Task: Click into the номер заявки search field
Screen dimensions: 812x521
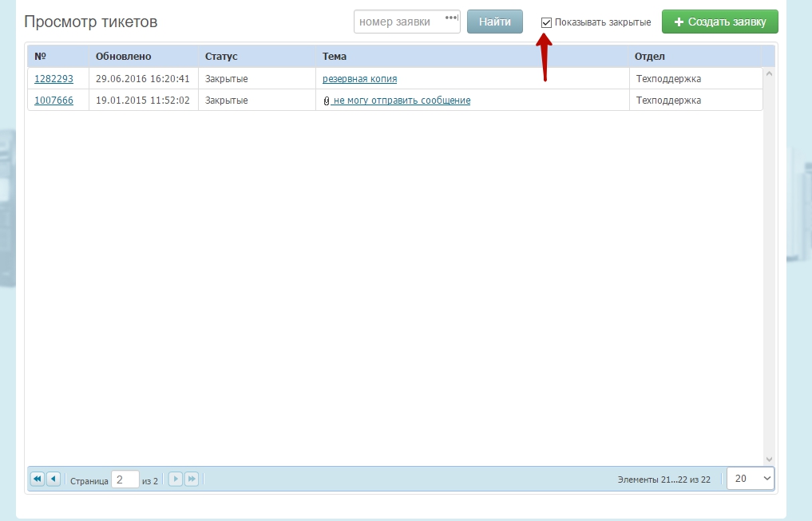Action: [399, 22]
